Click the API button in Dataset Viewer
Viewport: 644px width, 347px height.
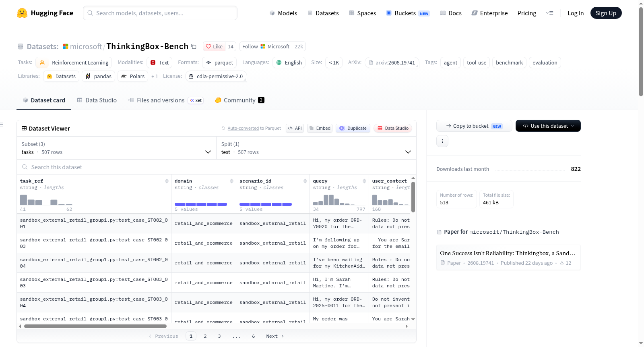point(295,128)
